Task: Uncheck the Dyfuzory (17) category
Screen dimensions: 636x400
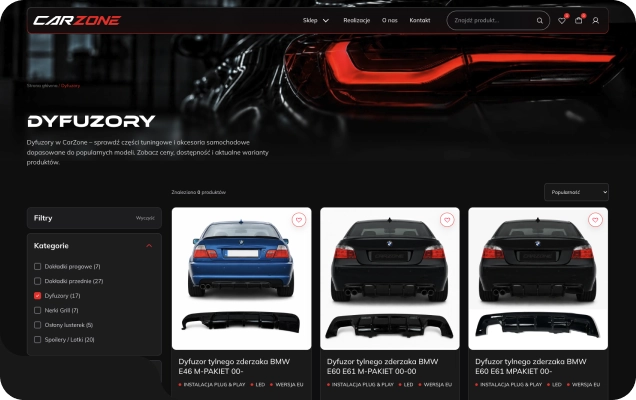Action: pyautogui.click(x=37, y=296)
